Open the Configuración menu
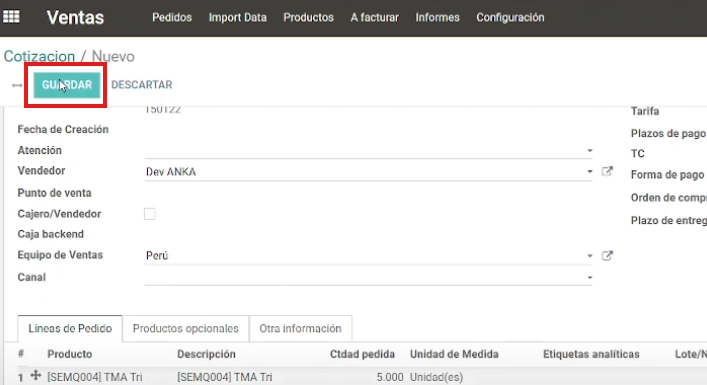This screenshot has width=707, height=385. click(510, 18)
